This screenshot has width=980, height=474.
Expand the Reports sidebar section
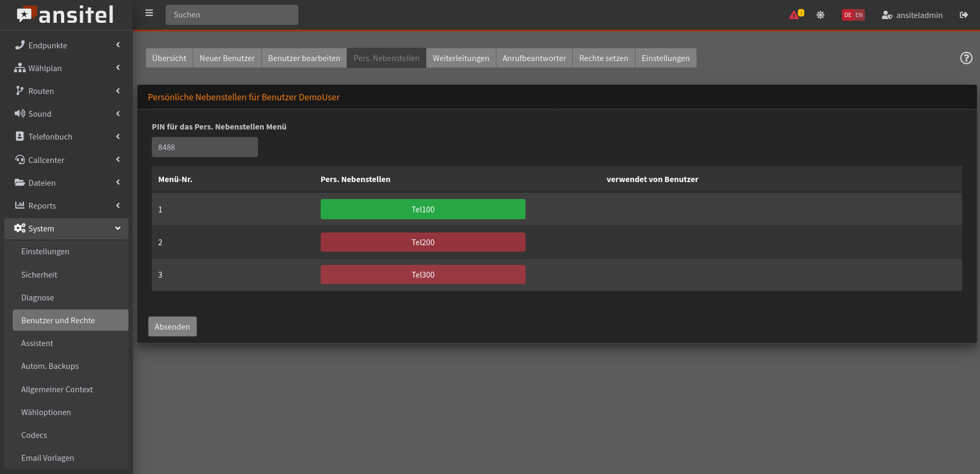pos(66,206)
